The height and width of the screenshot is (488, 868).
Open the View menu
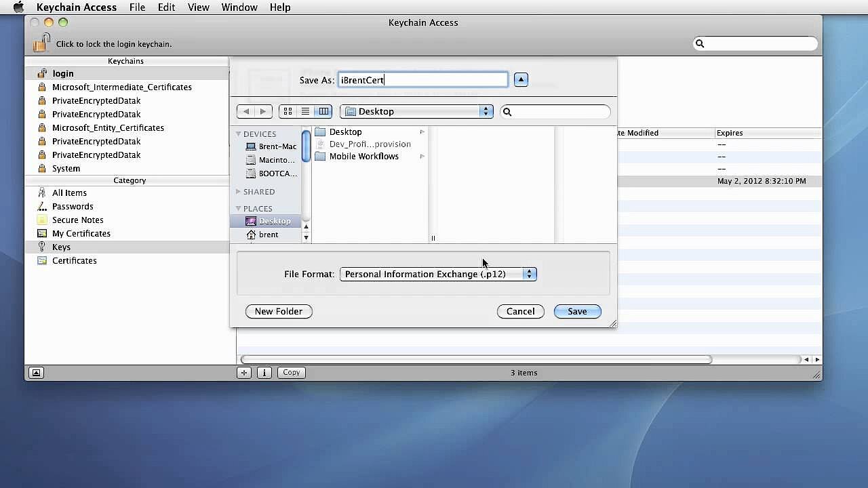[x=198, y=7]
